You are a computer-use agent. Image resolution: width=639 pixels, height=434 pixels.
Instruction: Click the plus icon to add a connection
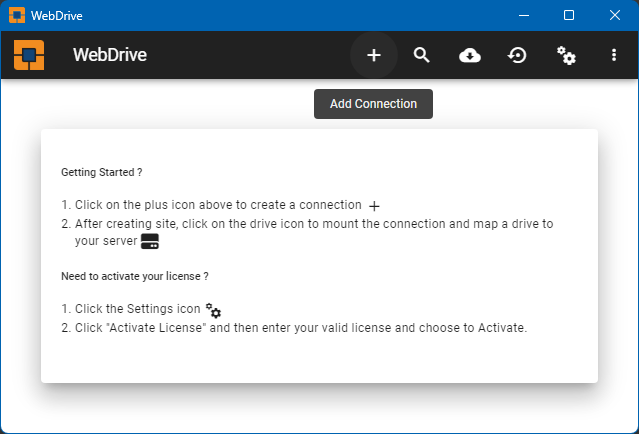(373, 55)
